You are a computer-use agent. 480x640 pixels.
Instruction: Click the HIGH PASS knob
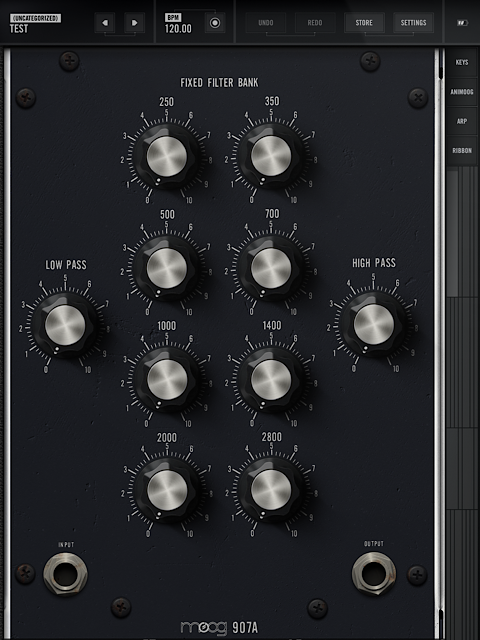(x=373, y=324)
